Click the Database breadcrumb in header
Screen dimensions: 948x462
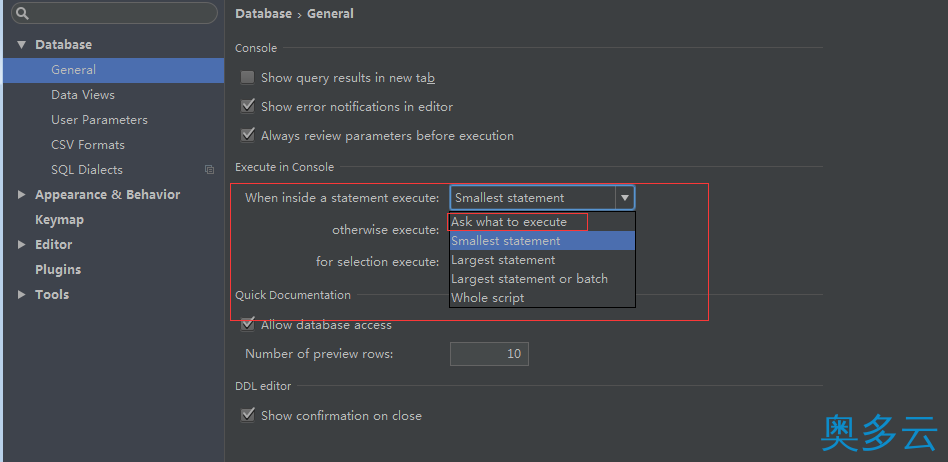point(264,13)
